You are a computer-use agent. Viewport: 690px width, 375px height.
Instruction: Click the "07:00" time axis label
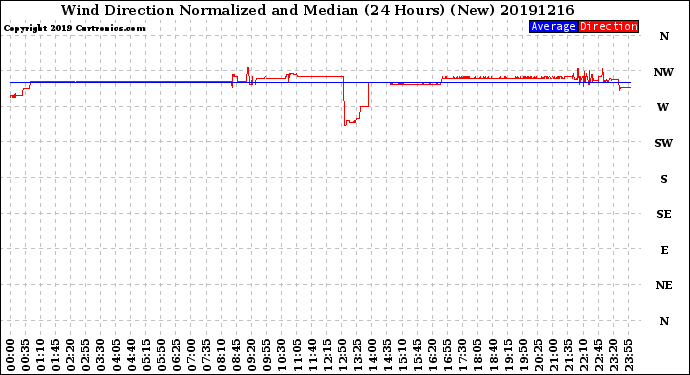coord(191,355)
